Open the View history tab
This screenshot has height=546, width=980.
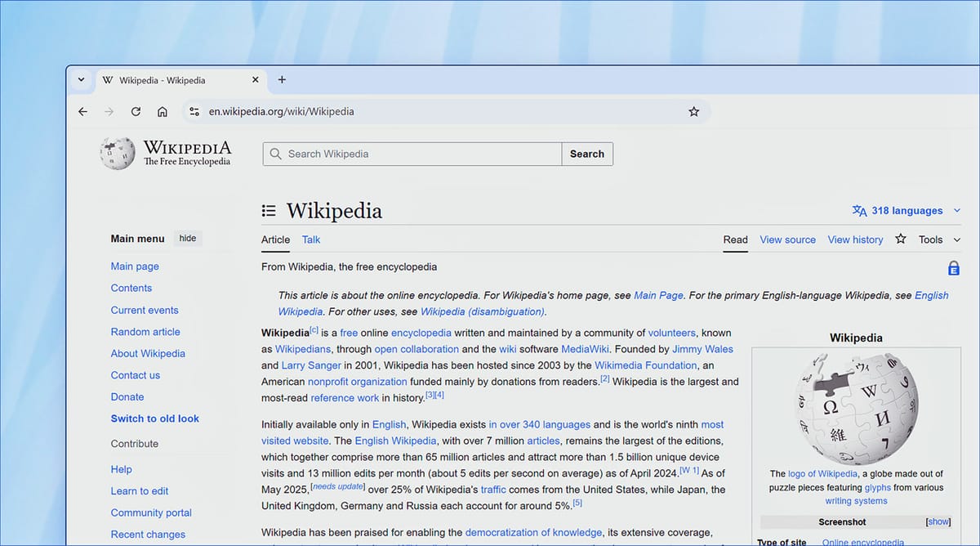pos(855,239)
